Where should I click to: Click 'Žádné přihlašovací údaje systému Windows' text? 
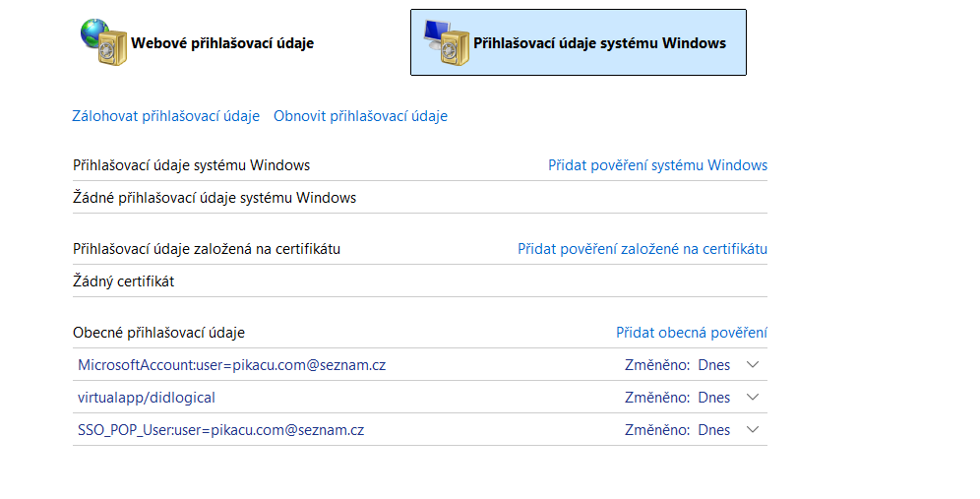pos(214,198)
